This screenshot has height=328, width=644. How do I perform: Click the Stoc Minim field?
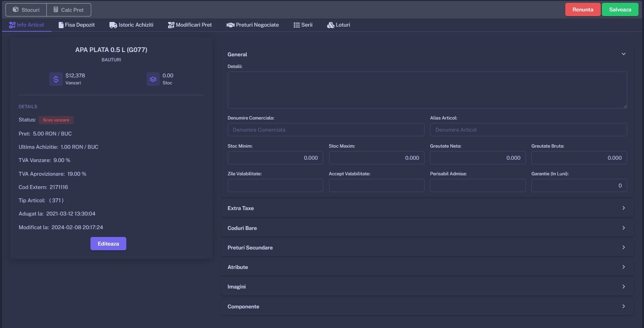pyautogui.click(x=275, y=158)
